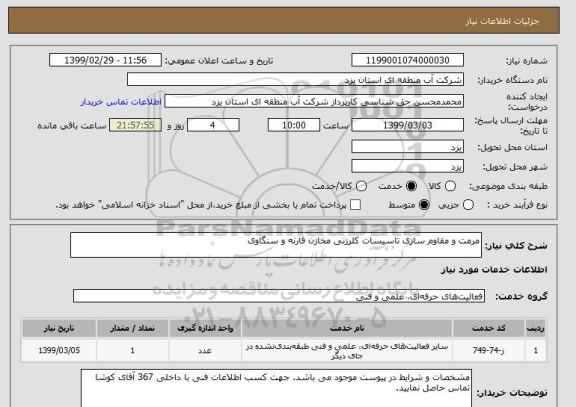The height and width of the screenshot is (407, 576).
Task: Click the request creator name field
Action: point(314,101)
